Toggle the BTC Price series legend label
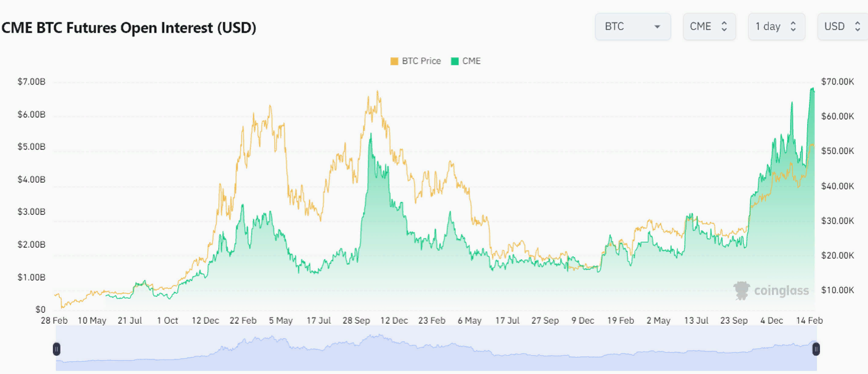 [421, 61]
